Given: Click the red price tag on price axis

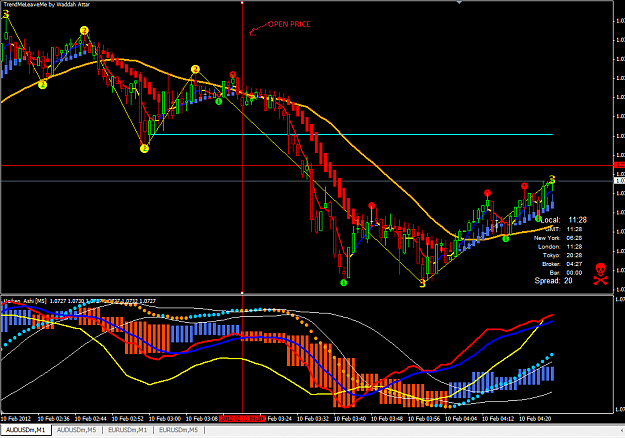Looking at the screenshot, I should point(620,165).
